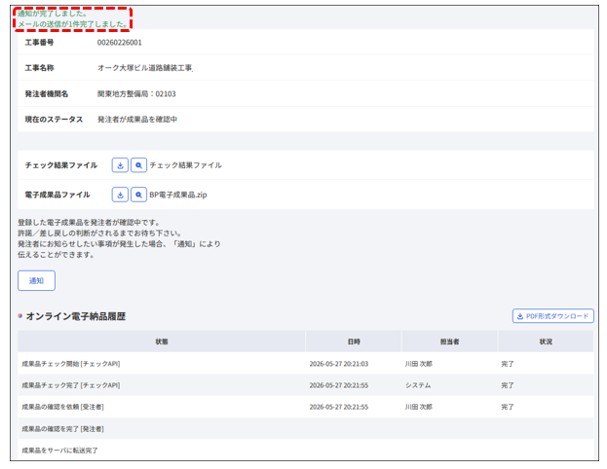Image resolution: width=607 pixels, height=469 pixels.
Task: Download BP電子成果品.zip file
Action: tap(120, 195)
